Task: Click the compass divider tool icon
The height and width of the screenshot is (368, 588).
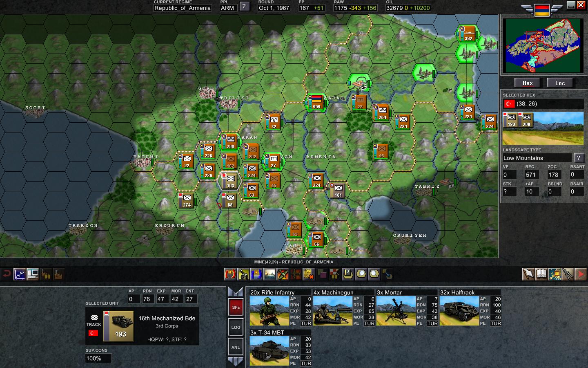Action: point(568,274)
